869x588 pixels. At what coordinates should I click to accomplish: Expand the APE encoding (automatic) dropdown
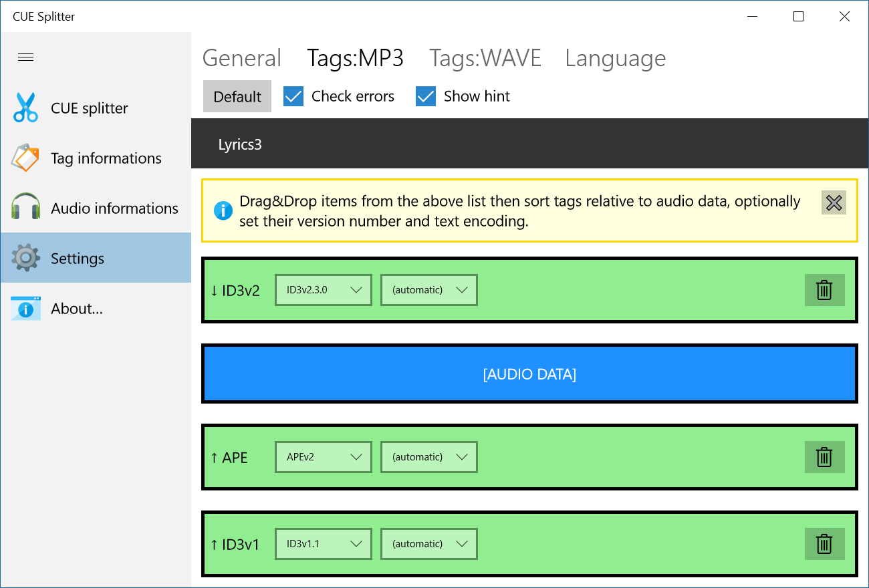[x=428, y=457]
